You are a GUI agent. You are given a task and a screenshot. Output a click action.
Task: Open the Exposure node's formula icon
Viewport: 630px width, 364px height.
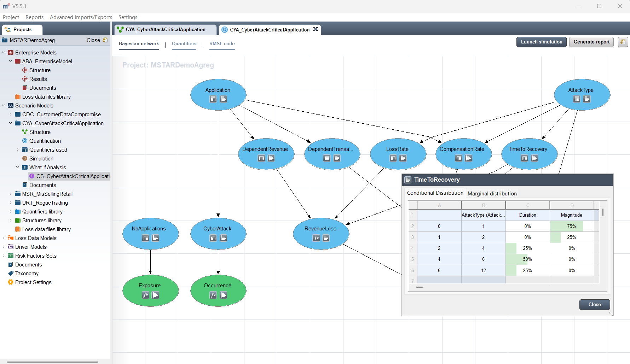point(146,295)
